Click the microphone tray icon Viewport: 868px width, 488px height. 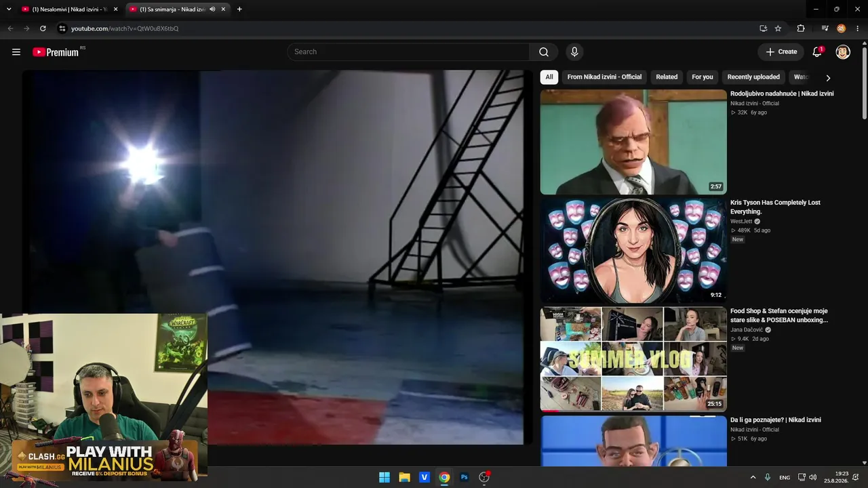click(768, 477)
